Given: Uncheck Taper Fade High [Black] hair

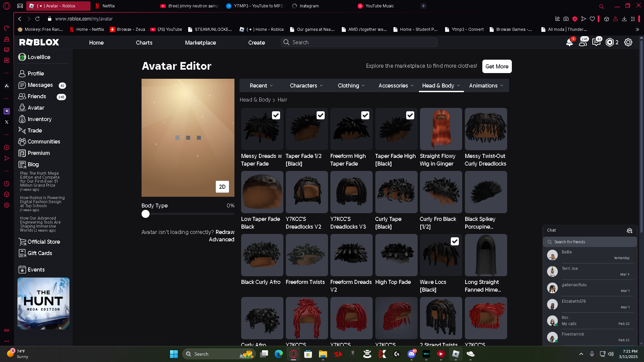Looking at the screenshot, I should 410,115.
